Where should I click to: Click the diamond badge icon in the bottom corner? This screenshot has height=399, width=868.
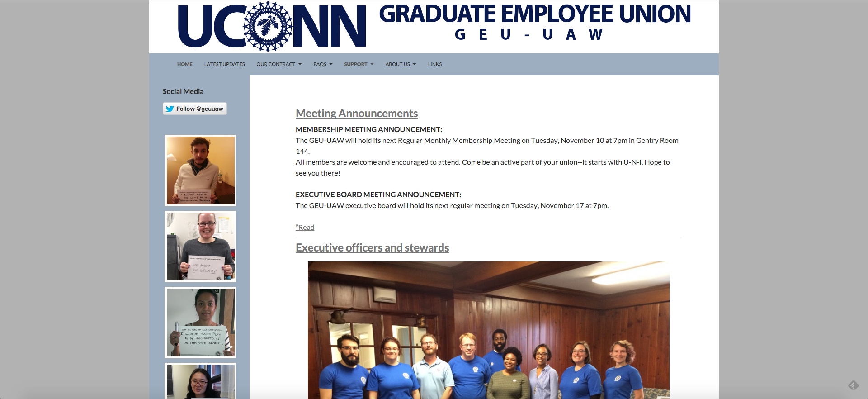[853, 385]
